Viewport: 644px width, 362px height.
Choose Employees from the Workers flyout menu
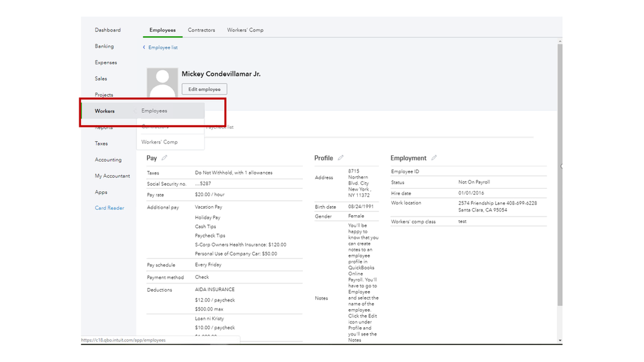click(155, 111)
